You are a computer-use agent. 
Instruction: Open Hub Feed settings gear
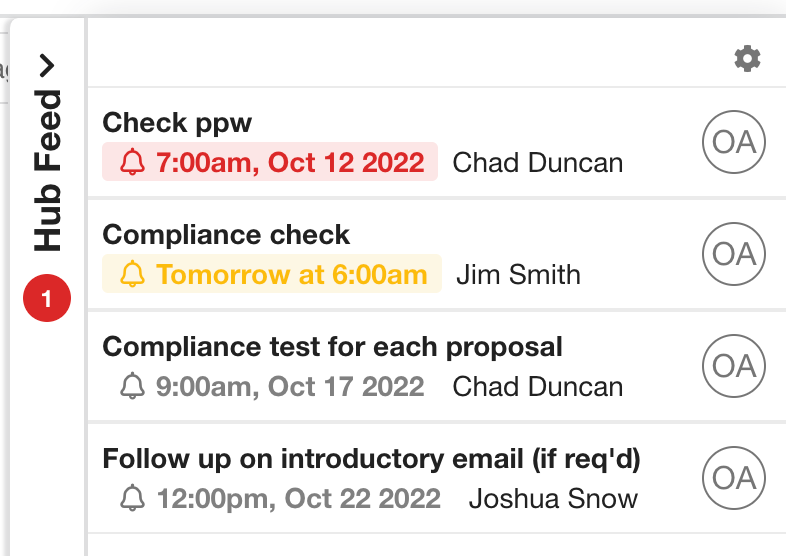[x=747, y=59]
